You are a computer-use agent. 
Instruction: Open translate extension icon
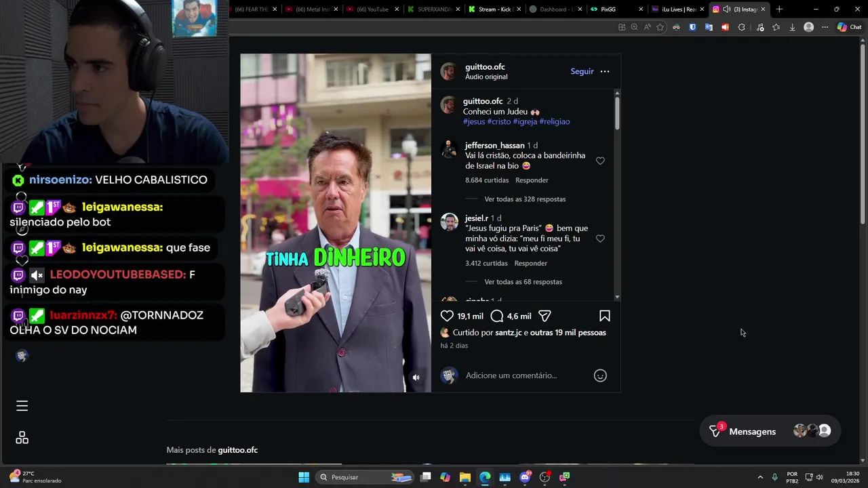[709, 27]
